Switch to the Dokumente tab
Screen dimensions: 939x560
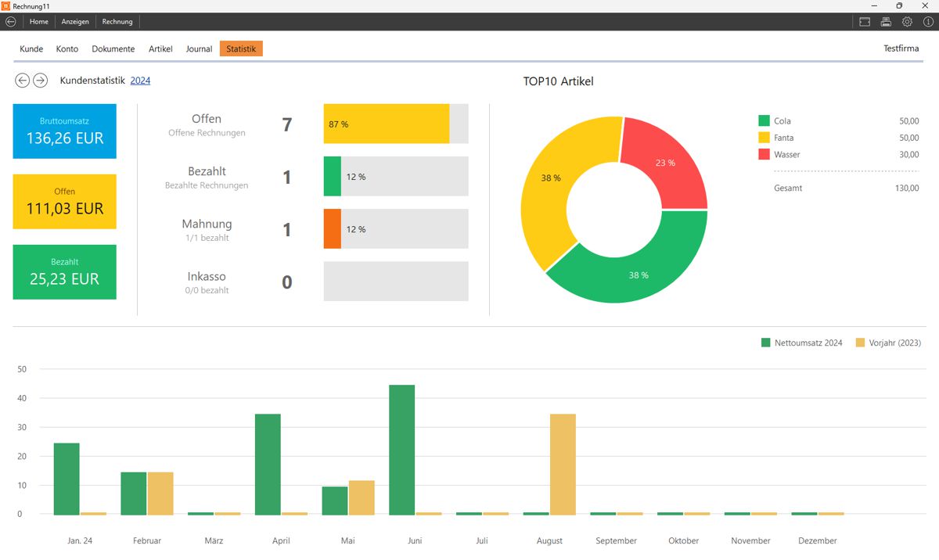point(113,48)
